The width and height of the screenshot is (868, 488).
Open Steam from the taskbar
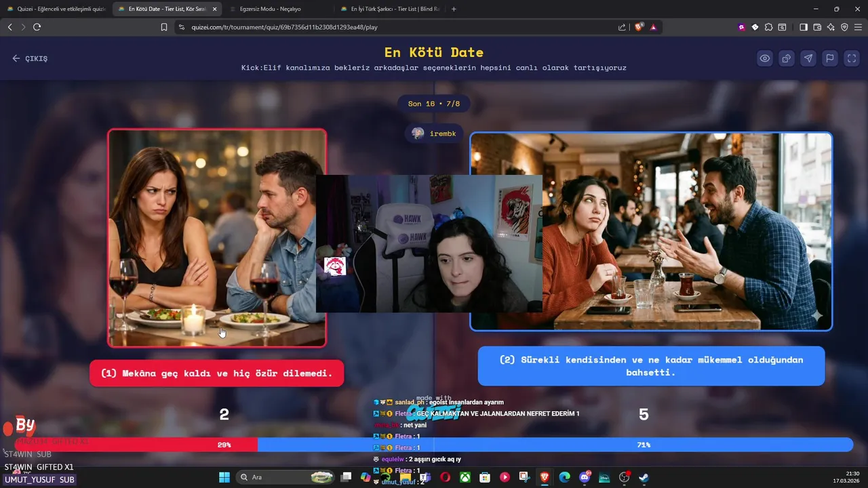tap(644, 477)
